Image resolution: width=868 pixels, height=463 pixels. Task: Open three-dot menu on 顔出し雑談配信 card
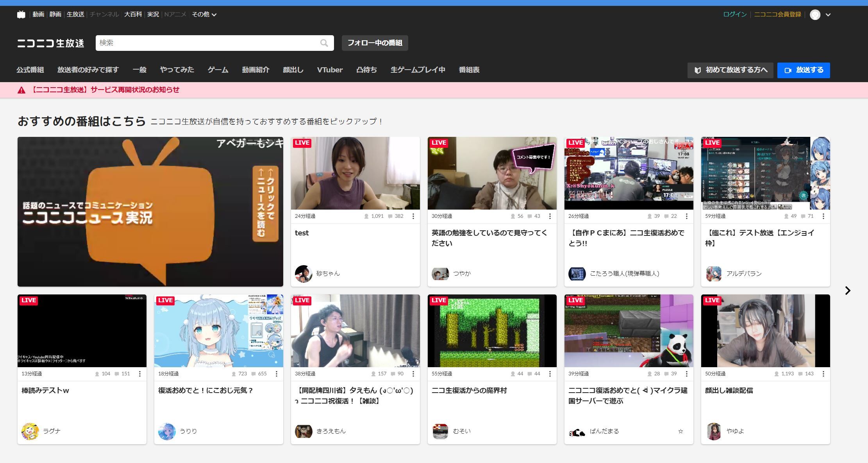pos(823,374)
